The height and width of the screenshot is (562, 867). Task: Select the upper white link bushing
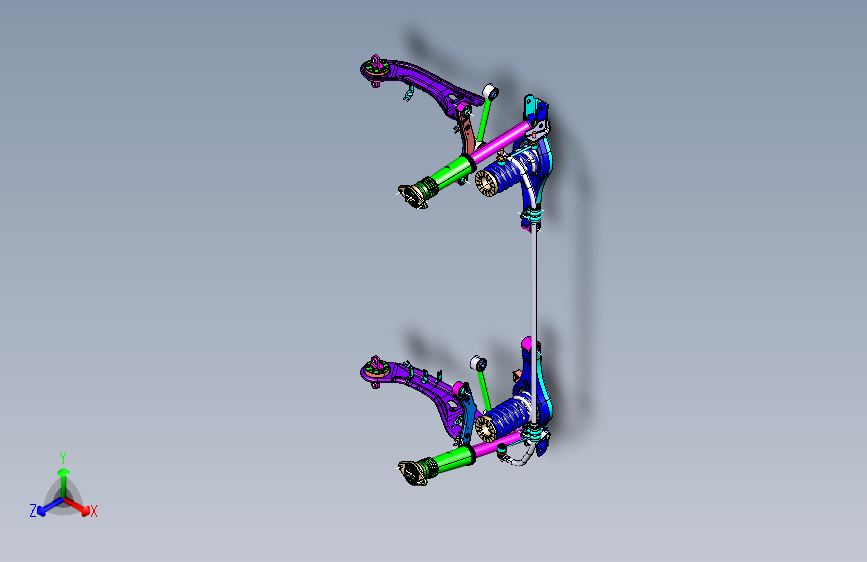490,92
